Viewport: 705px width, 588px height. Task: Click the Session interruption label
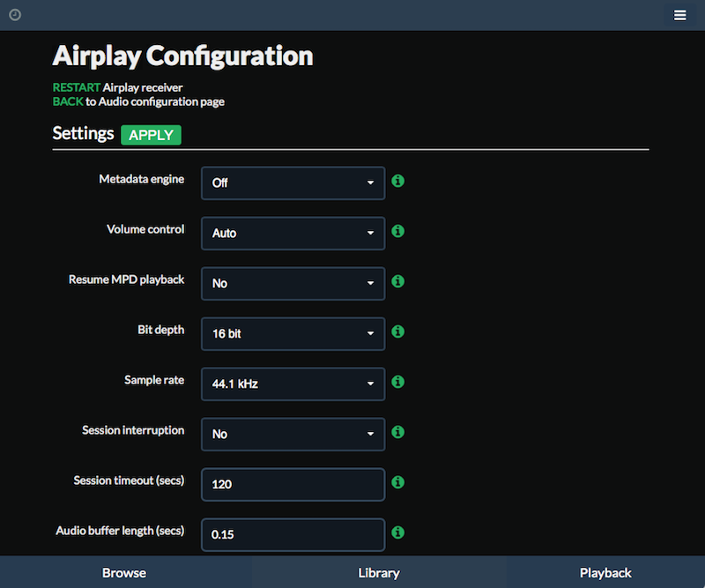pyautogui.click(x=133, y=430)
